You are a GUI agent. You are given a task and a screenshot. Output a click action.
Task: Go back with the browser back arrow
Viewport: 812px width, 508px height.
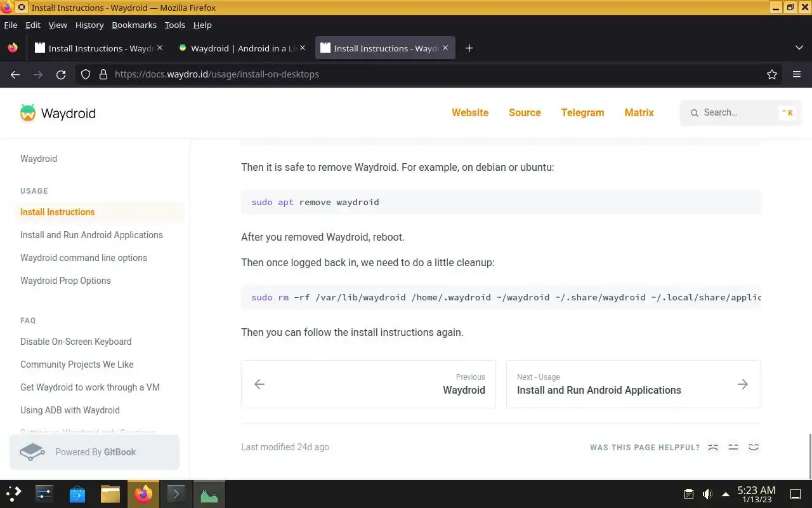point(15,74)
